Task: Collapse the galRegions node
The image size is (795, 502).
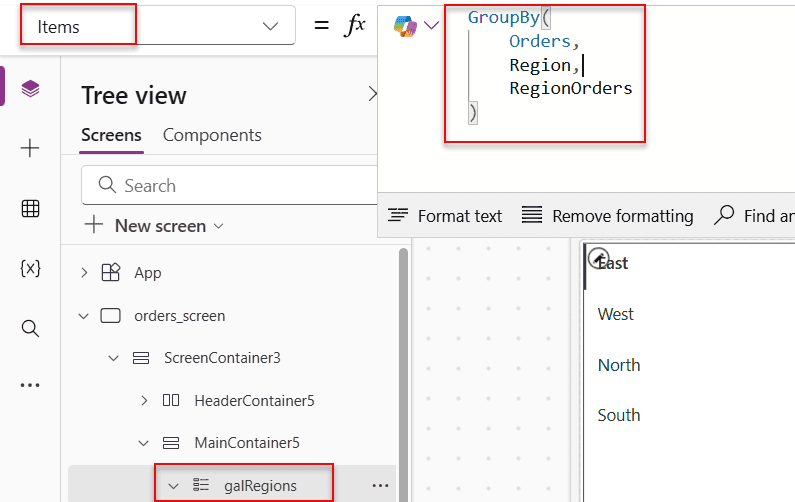Action: coord(173,486)
